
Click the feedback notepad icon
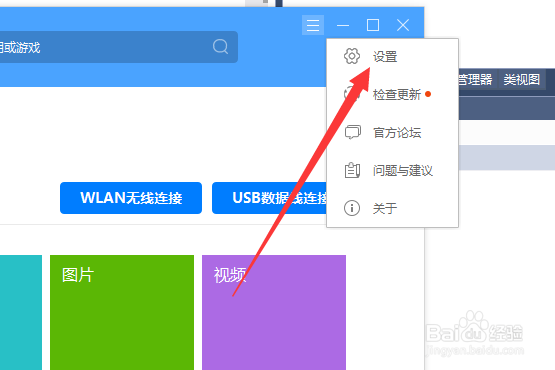point(352,170)
